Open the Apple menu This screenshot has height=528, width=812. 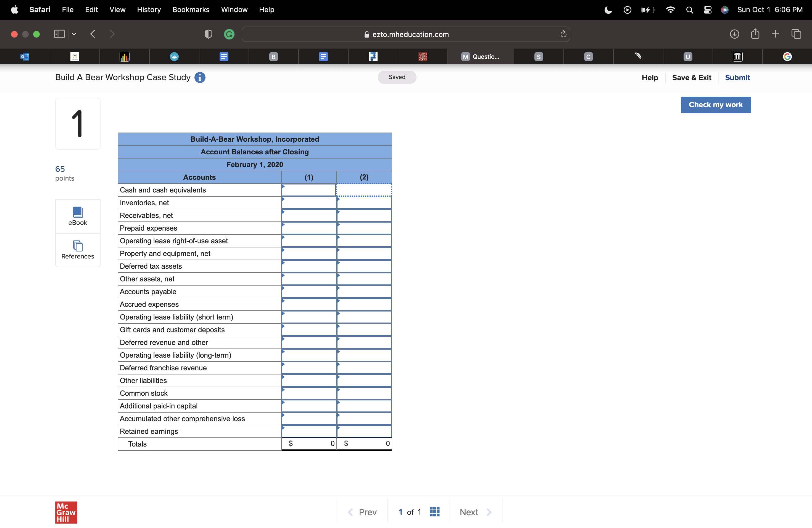point(15,10)
